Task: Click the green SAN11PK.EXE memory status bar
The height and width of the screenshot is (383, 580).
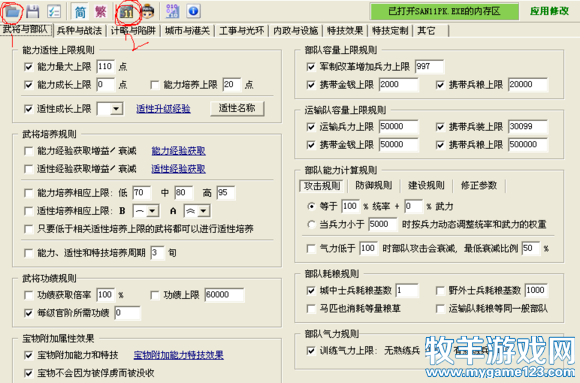Action: (444, 11)
